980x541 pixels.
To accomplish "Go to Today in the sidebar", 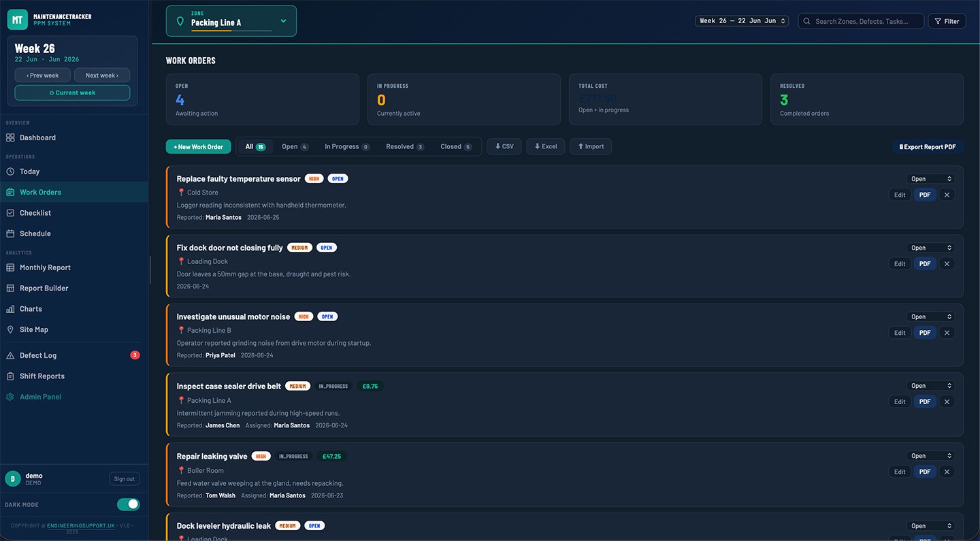I will (x=74, y=171).
